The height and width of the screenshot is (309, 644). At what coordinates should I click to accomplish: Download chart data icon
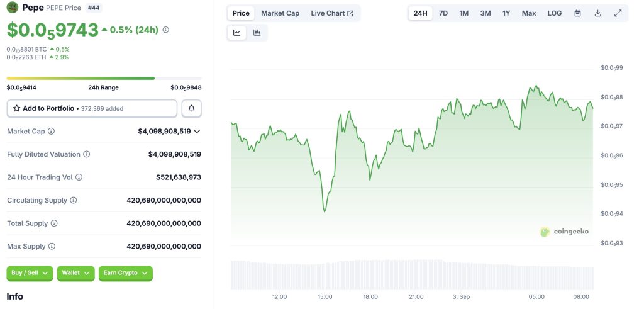point(598,13)
